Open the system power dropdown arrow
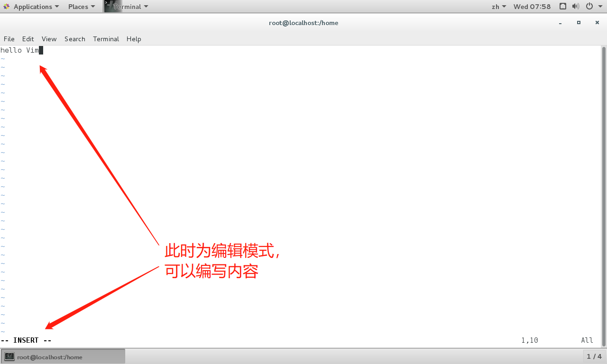607x364 pixels. tap(600, 6)
